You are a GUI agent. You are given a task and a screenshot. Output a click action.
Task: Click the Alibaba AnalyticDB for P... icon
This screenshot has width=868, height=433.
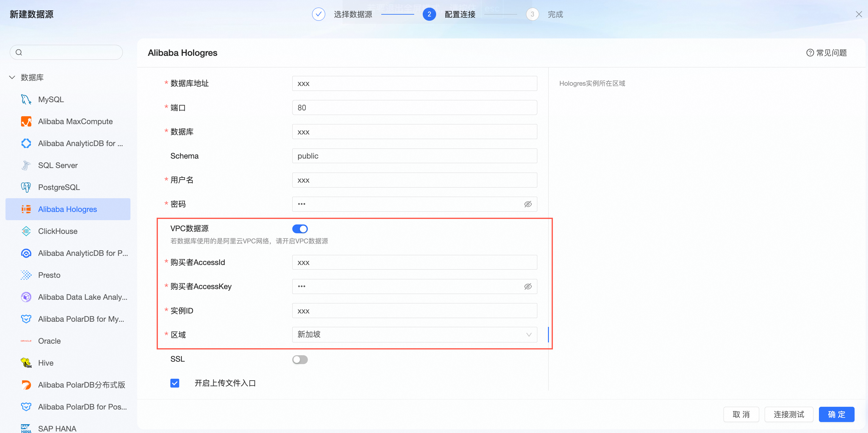point(26,253)
